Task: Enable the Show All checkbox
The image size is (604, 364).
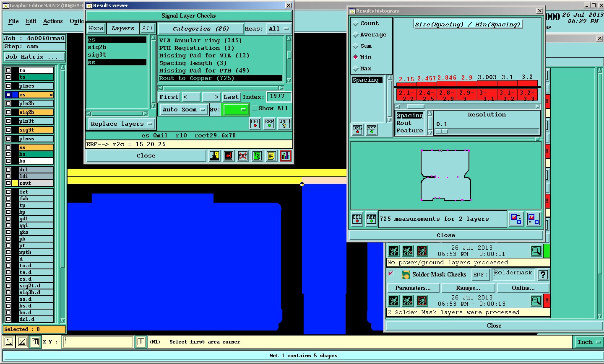Action: pos(254,108)
